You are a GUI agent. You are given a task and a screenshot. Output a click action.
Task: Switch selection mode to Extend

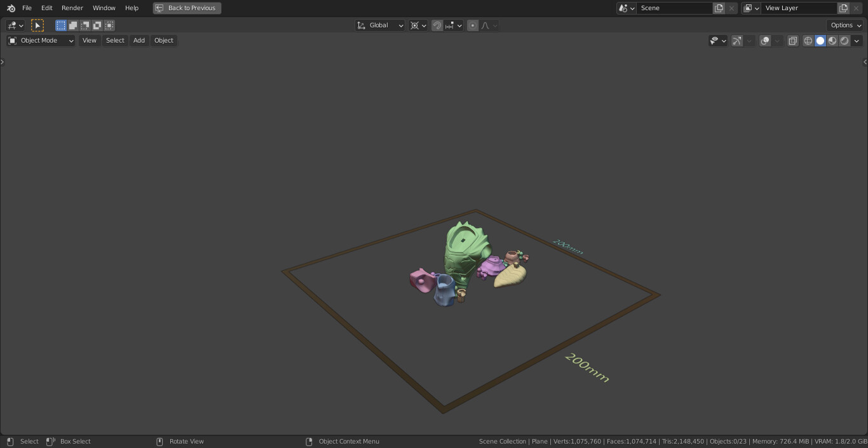[73, 25]
